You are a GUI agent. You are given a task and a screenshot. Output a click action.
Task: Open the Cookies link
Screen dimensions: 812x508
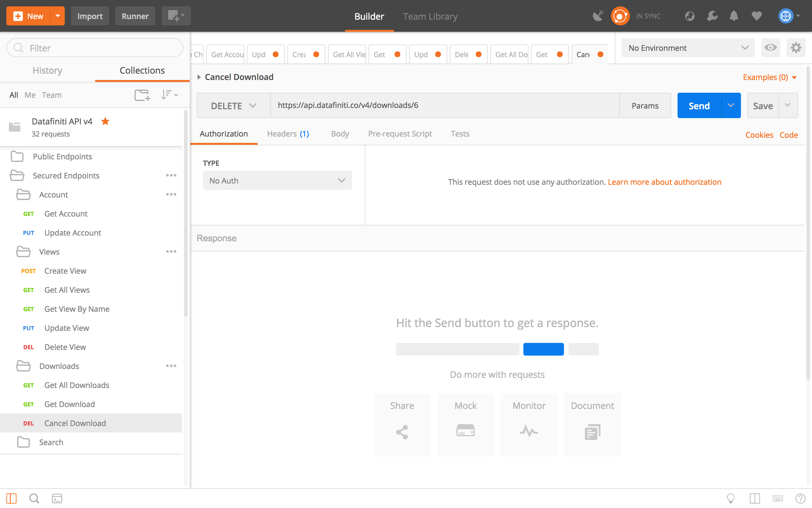tap(759, 135)
